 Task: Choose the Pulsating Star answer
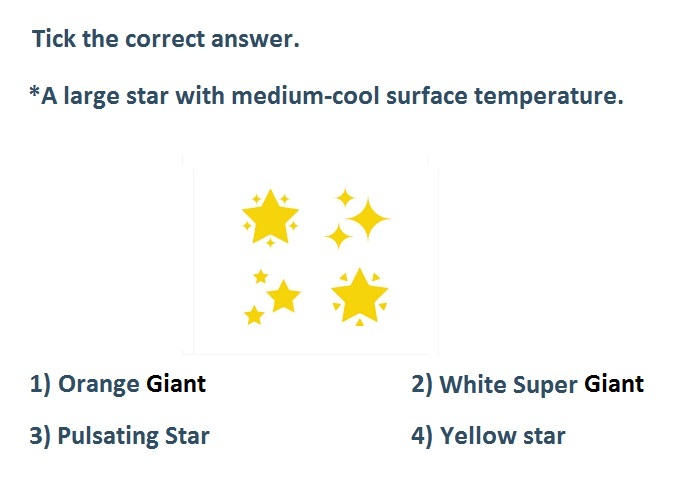click(x=119, y=436)
